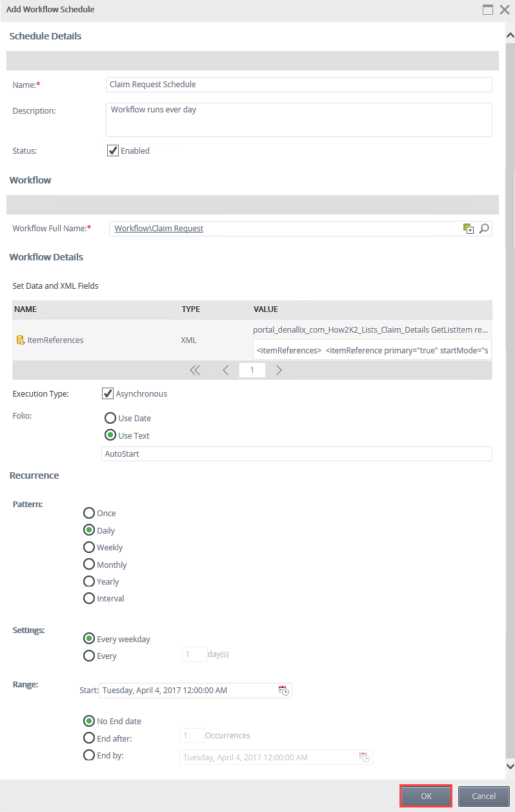Click OK to save the schedule

(x=426, y=796)
